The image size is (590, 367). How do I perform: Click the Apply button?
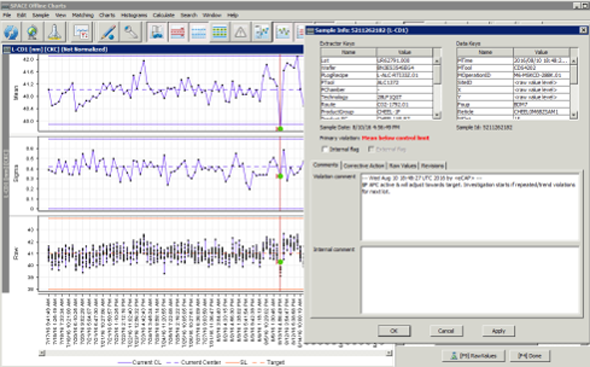[x=499, y=331]
